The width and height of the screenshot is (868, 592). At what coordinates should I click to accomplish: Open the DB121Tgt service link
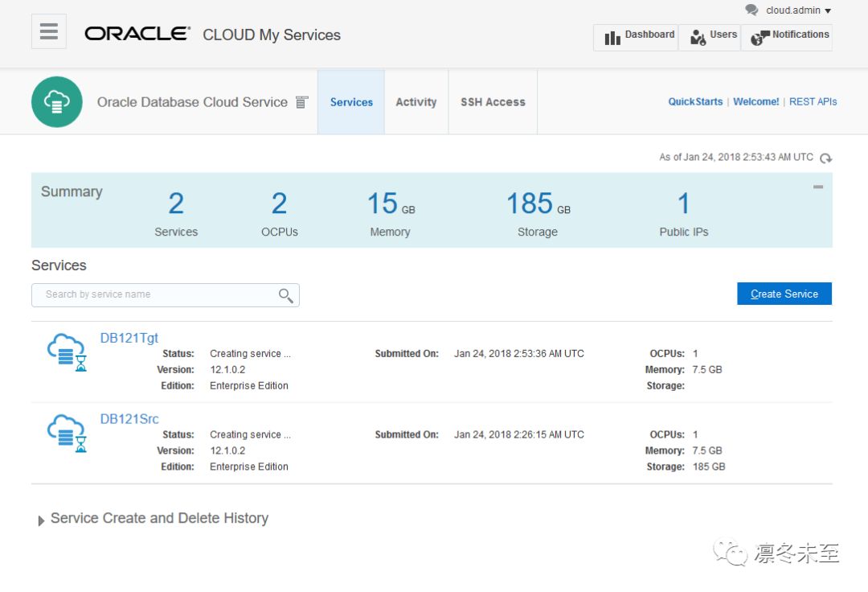click(x=129, y=338)
